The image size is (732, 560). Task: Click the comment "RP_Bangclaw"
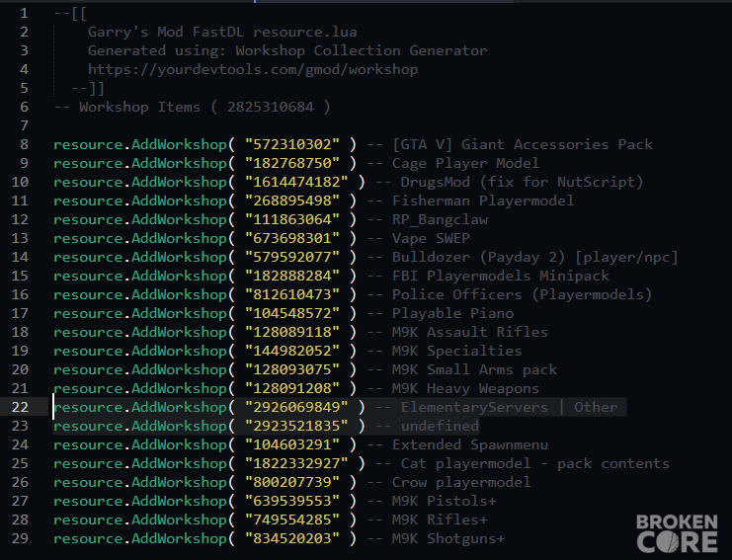point(440,219)
